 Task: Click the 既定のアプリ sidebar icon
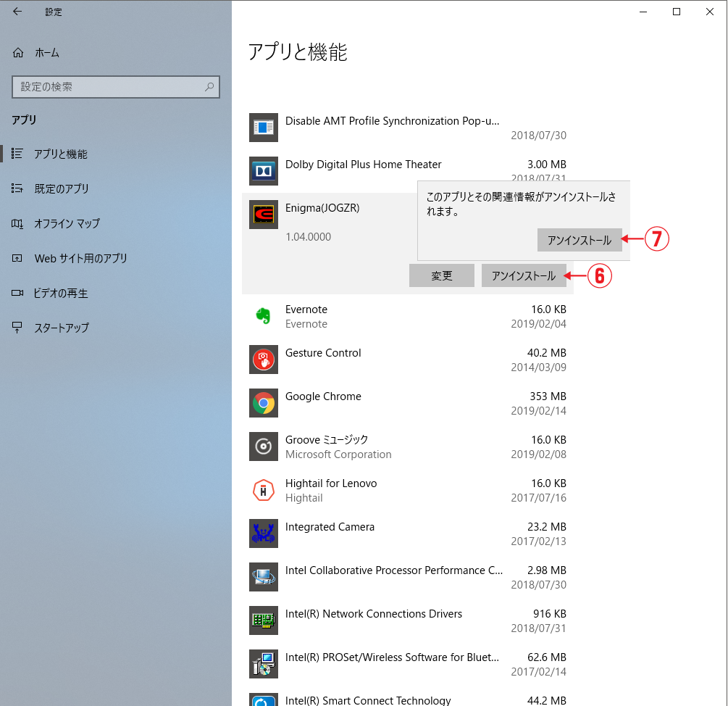coord(17,188)
